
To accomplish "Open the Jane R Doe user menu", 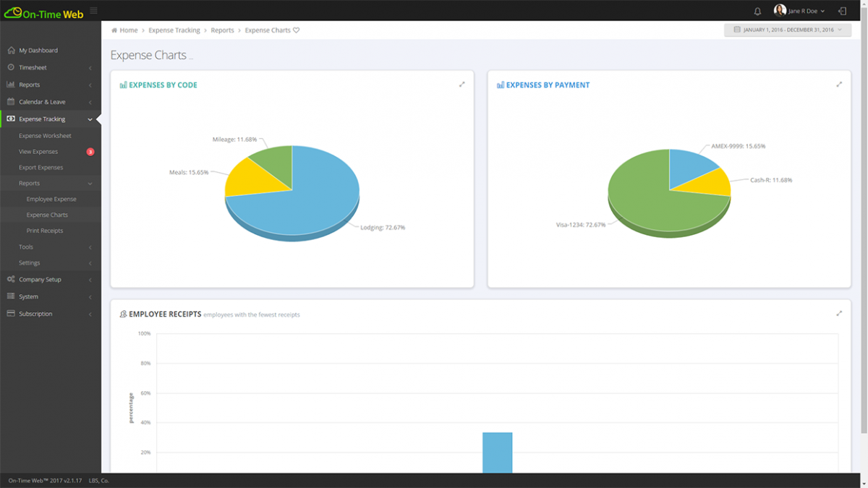I will [799, 11].
